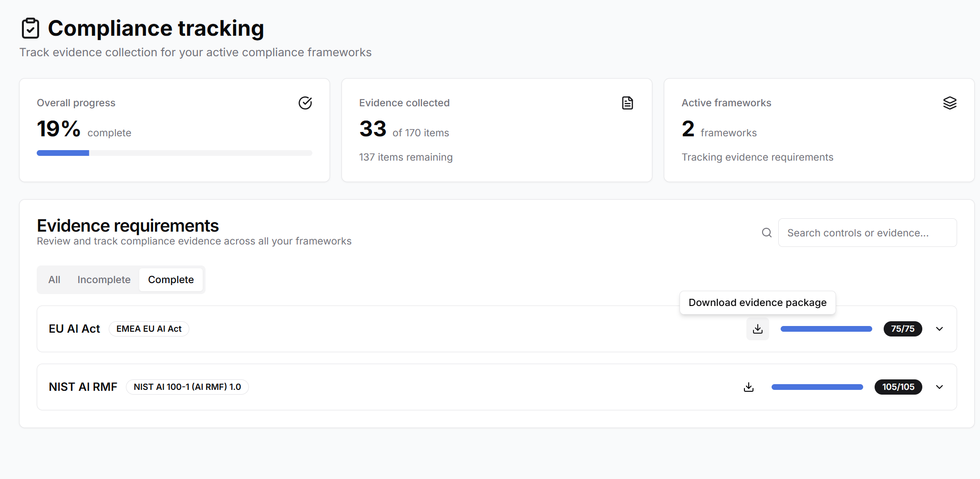Image resolution: width=980 pixels, height=479 pixels.
Task: Click the checkmark circle icon in Overall progress
Action: coord(305,103)
